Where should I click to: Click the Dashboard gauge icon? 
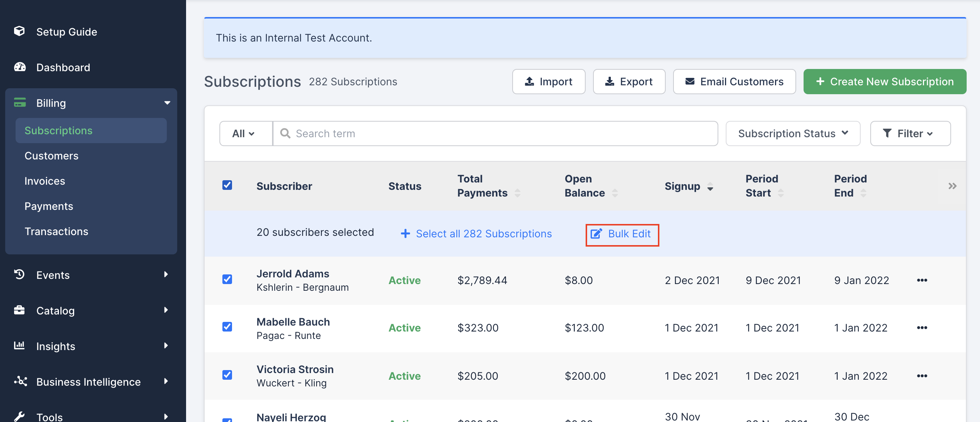click(x=20, y=67)
